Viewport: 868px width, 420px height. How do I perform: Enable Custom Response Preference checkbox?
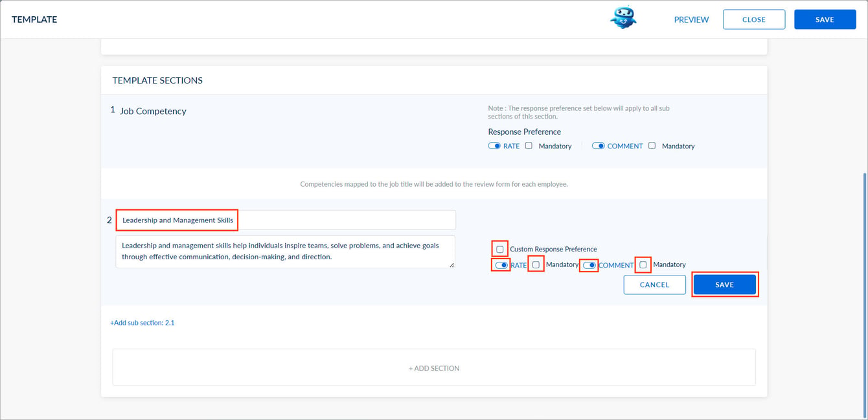click(x=499, y=249)
